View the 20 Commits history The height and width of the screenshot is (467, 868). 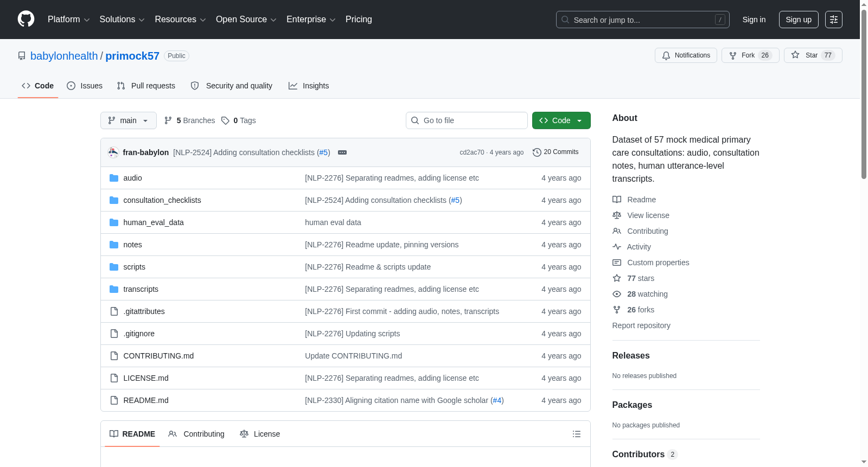pos(556,152)
